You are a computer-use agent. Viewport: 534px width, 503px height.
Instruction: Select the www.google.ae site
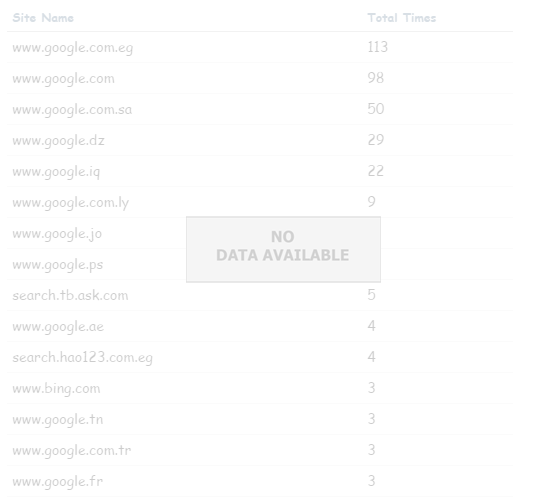58,327
